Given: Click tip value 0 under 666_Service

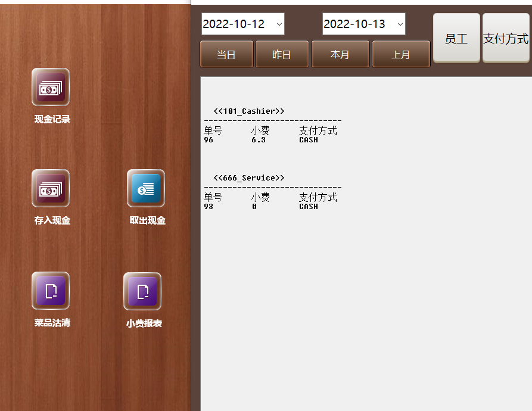Looking at the screenshot, I should point(254,207).
